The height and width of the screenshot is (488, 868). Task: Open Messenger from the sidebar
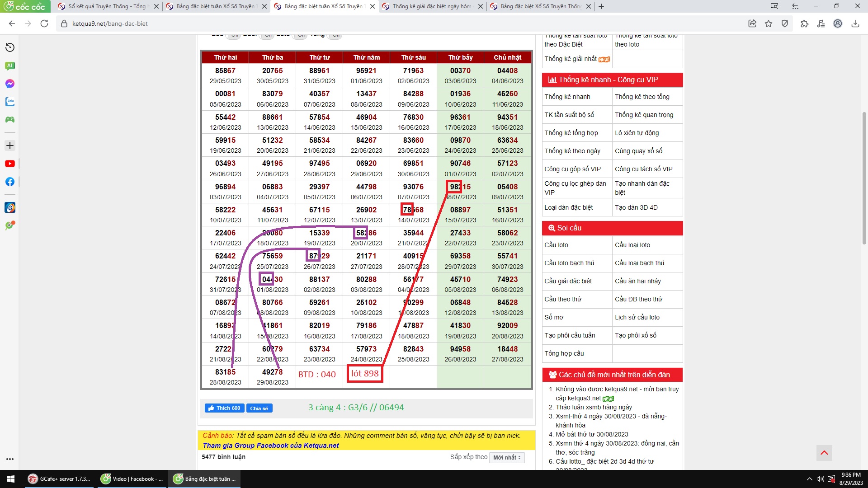click(10, 84)
